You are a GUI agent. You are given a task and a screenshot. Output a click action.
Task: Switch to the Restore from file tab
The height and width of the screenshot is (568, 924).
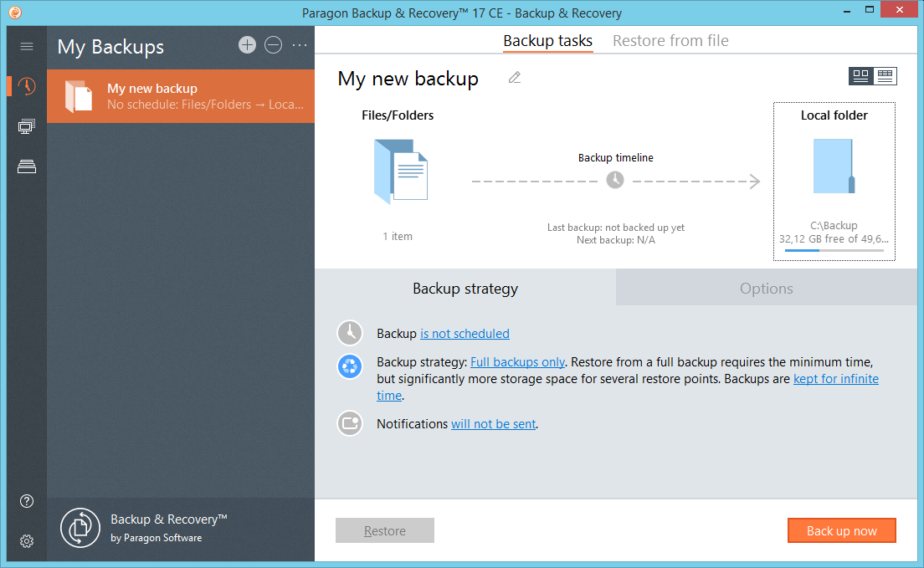pos(670,40)
